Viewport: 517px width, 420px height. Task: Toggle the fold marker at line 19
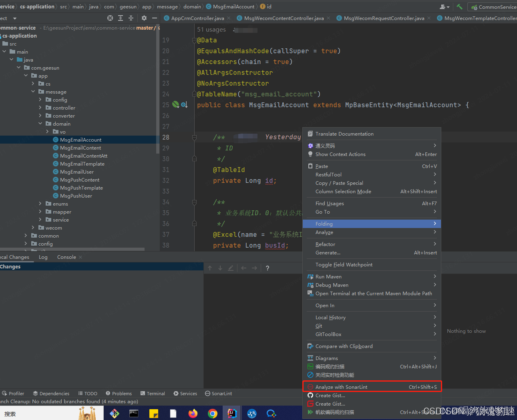[x=194, y=40]
